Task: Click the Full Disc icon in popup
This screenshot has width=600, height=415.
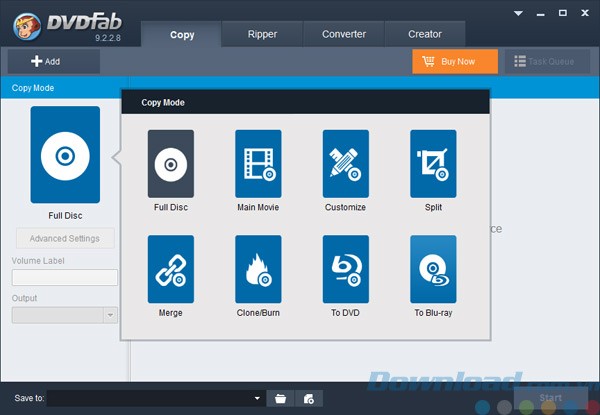Action: pos(170,164)
